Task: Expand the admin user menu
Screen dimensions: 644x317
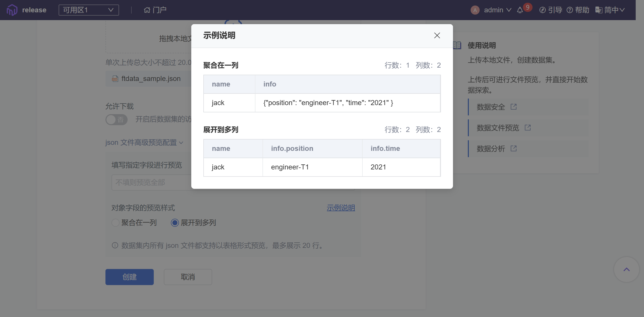Action: click(498, 10)
